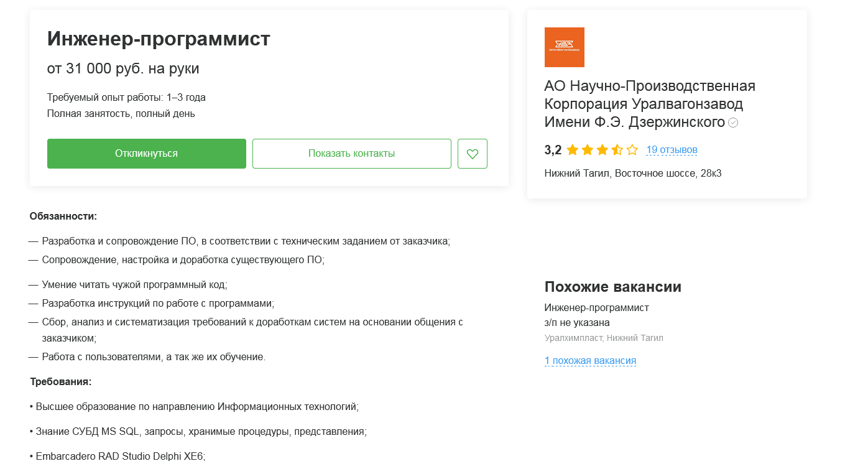Open similar Инженер-программист vacancy from Уралхимпласт
The height and width of the screenshot is (461, 868).
coord(596,308)
